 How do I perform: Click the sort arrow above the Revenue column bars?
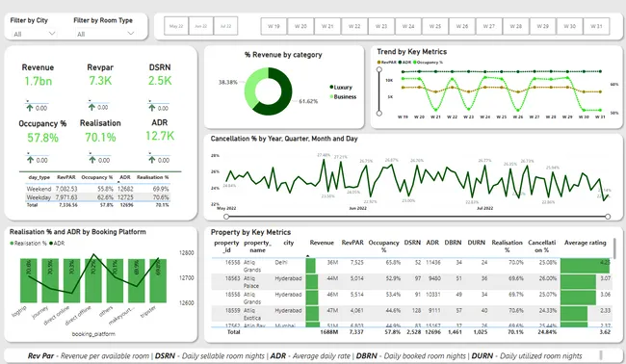click(x=308, y=256)
